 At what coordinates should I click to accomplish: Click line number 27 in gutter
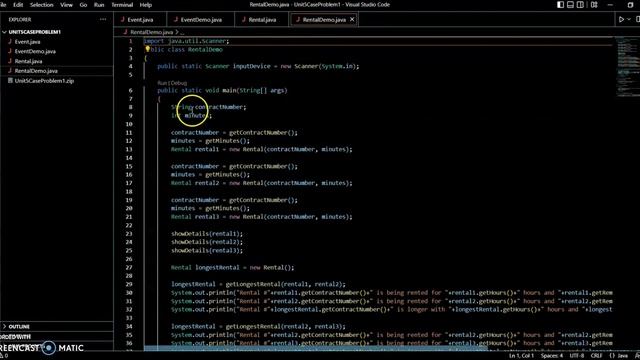point(129,268)
